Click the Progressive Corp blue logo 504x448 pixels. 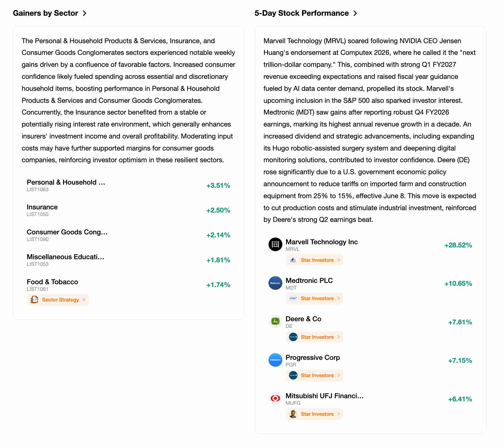coord(275,360)
